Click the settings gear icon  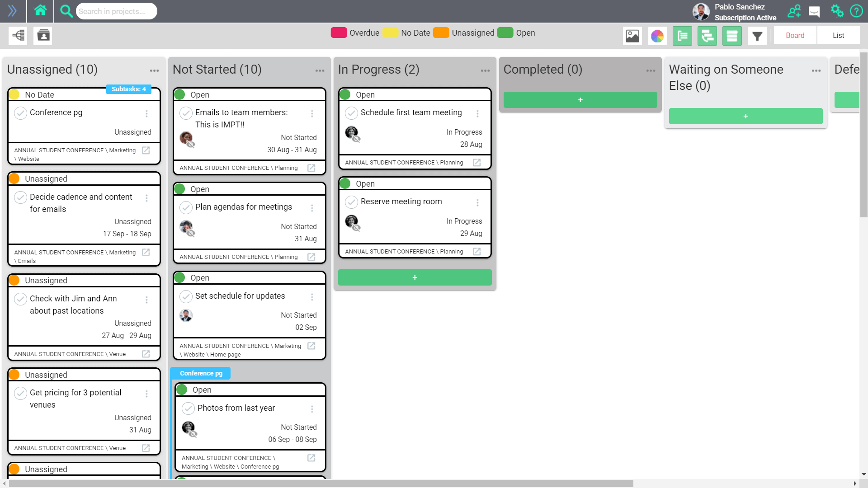[x=837, y=11]
